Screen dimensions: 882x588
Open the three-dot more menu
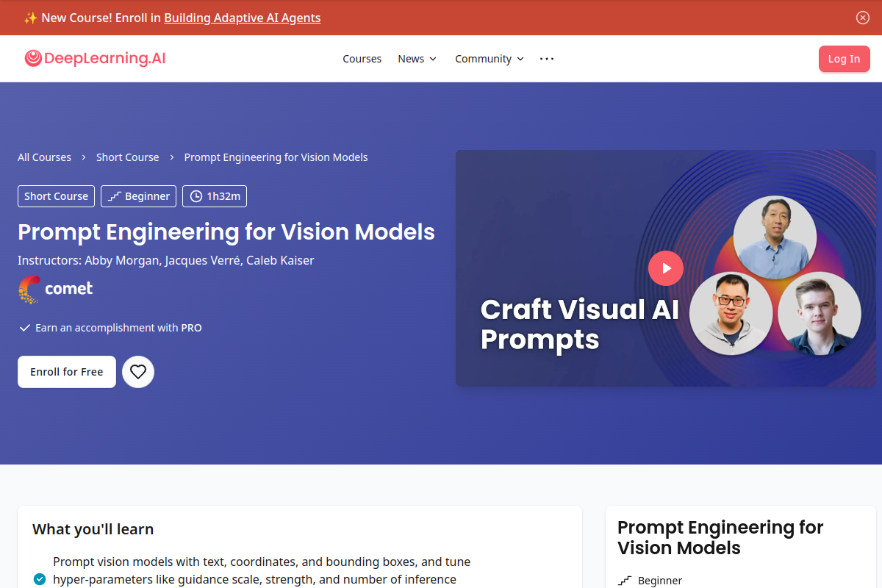[x=547, y=59]
